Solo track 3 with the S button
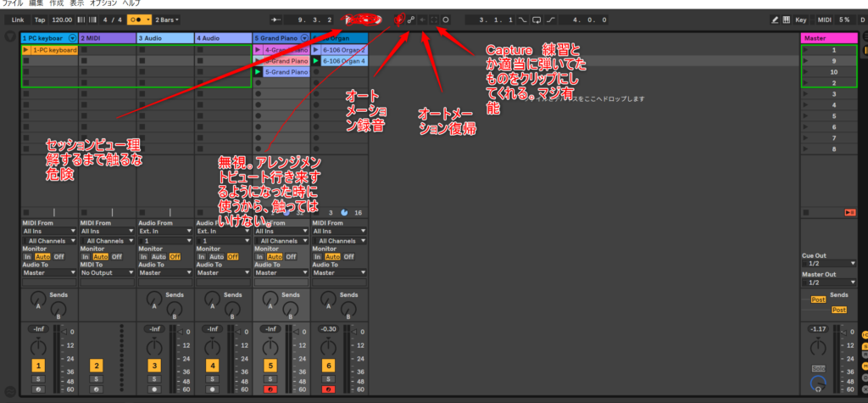 (153, 378)
